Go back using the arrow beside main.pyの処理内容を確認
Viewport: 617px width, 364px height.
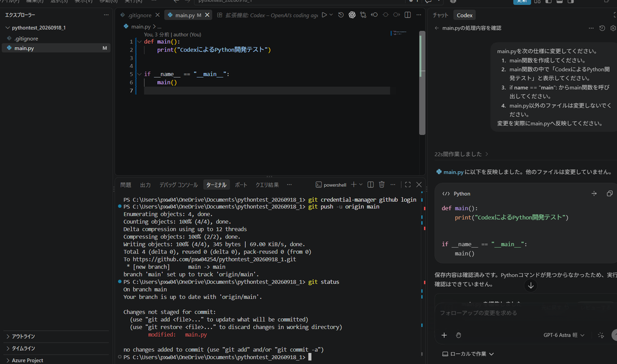point(436,28)
